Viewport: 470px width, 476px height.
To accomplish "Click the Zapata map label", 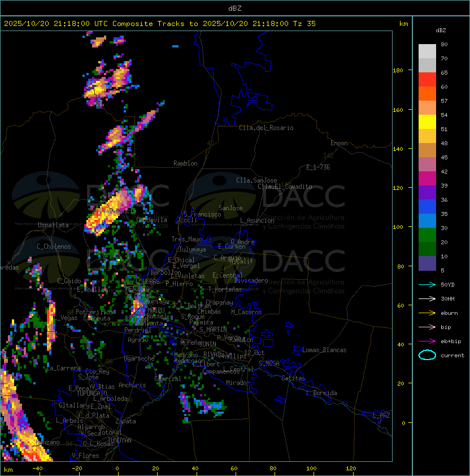I will coord(125,421).
